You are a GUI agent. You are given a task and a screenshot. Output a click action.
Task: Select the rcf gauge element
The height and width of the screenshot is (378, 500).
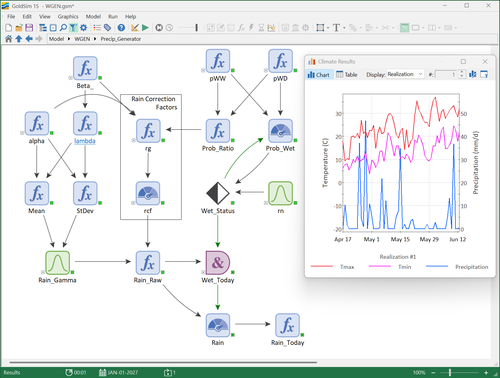[148, 193]
